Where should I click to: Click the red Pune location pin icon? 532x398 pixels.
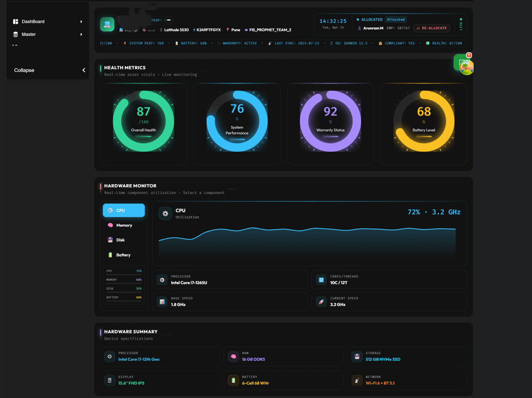coord(228,30)
